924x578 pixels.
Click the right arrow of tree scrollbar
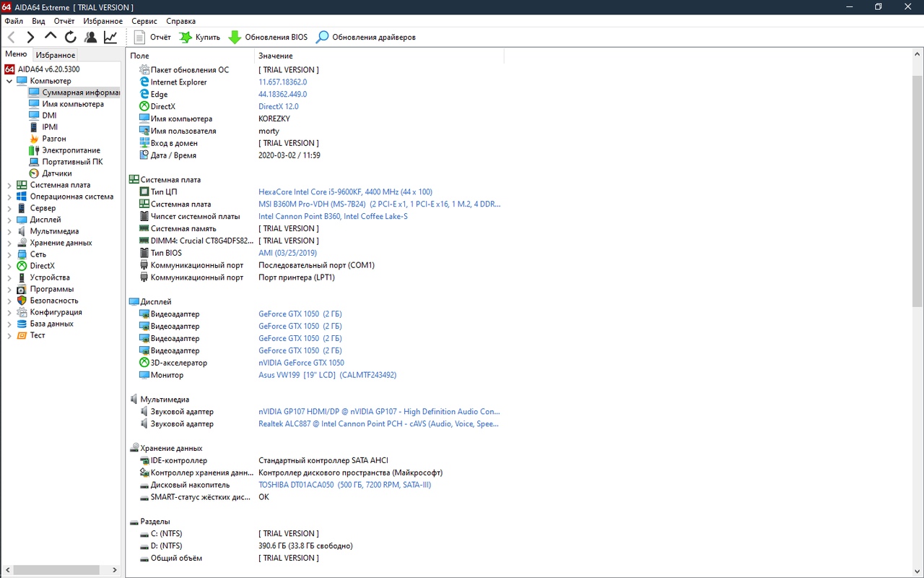tap(114, 570)
